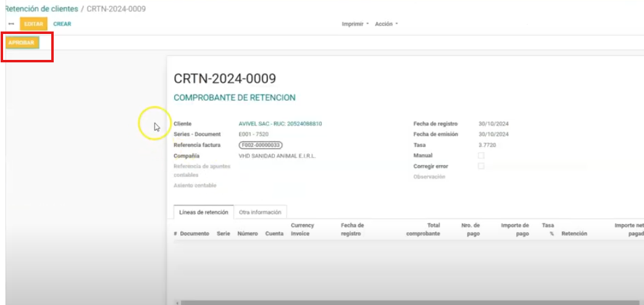Viewport: 644px width, 305px height.
Task: Click the Crear button
Action: (x=62, y=24)
